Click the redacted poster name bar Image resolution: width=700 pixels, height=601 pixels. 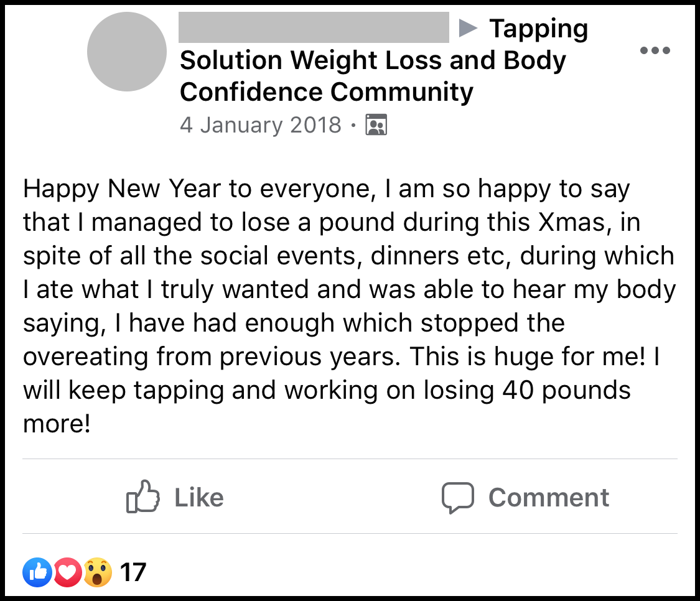pyautogui.click(x=314, y=27)
